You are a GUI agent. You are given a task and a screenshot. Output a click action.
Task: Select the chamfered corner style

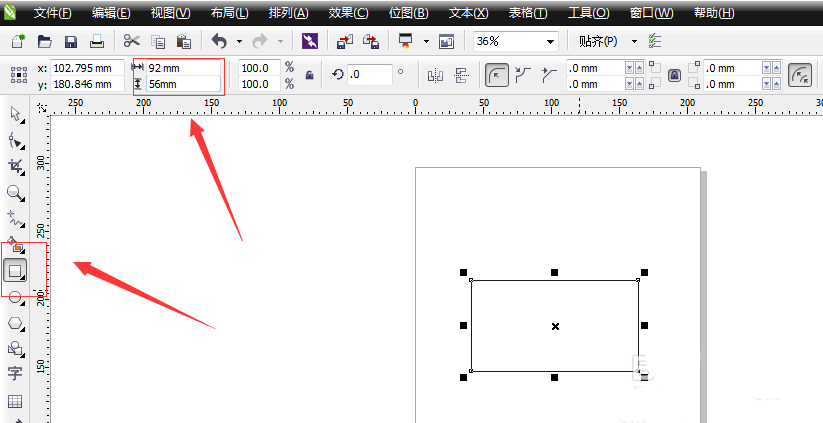[x=549, y=76]
